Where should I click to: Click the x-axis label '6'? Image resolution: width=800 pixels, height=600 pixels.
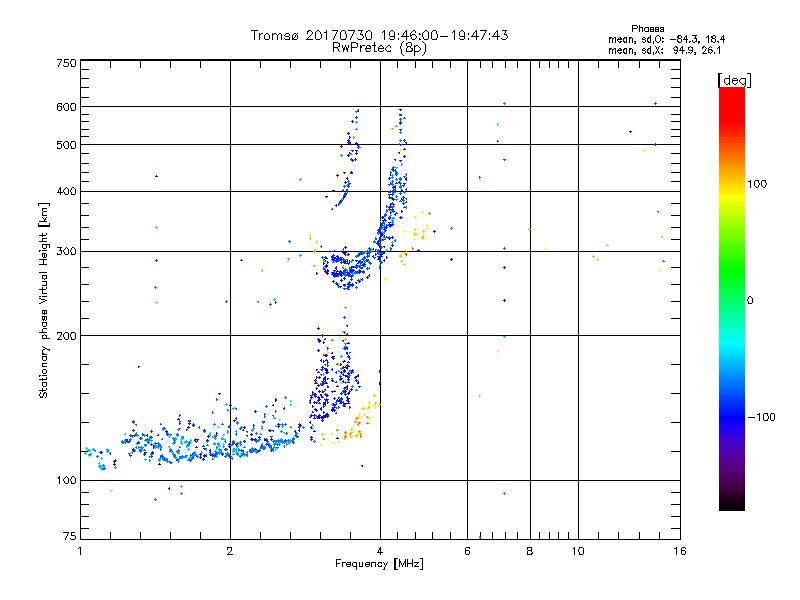(467, 551)
